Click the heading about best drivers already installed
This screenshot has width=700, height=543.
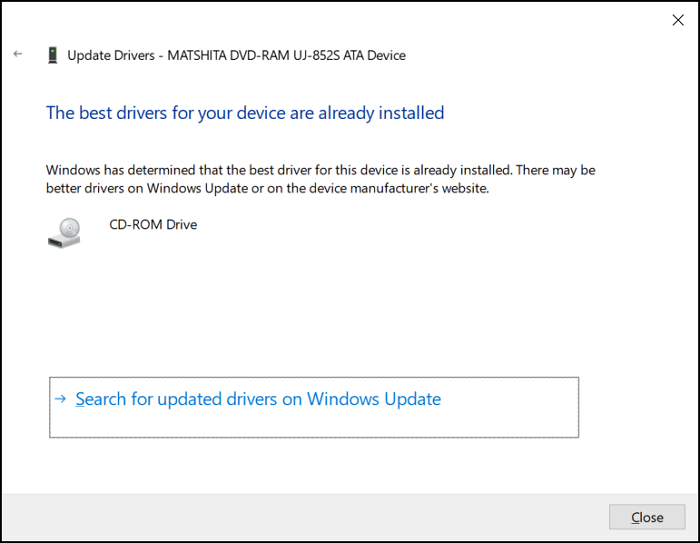[x=245, y=113]
